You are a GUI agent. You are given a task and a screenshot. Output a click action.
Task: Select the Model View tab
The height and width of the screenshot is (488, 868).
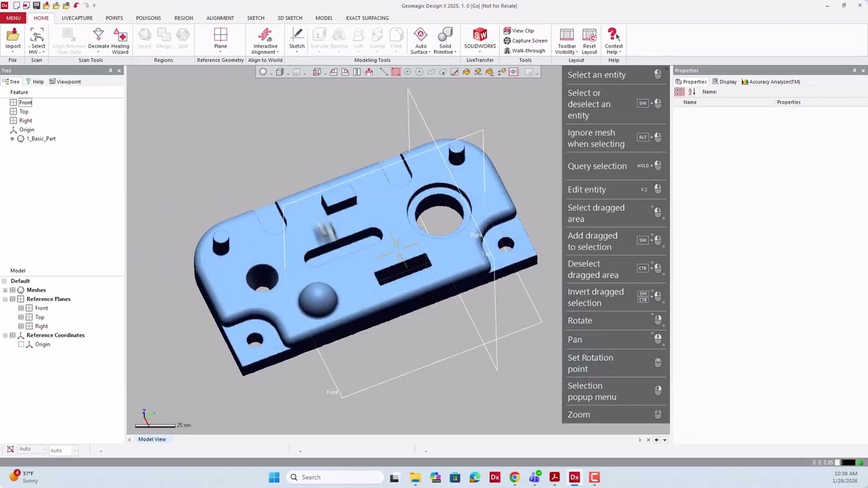pos(152,439)
